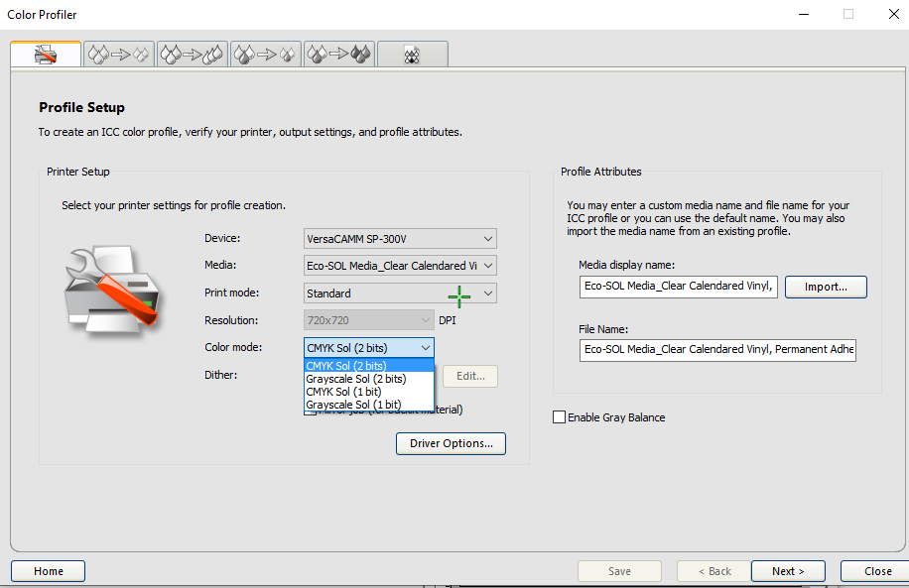Viewport: 909px width, 588px height.
Task: Focus the File Name text field
Action: (717, 350)
